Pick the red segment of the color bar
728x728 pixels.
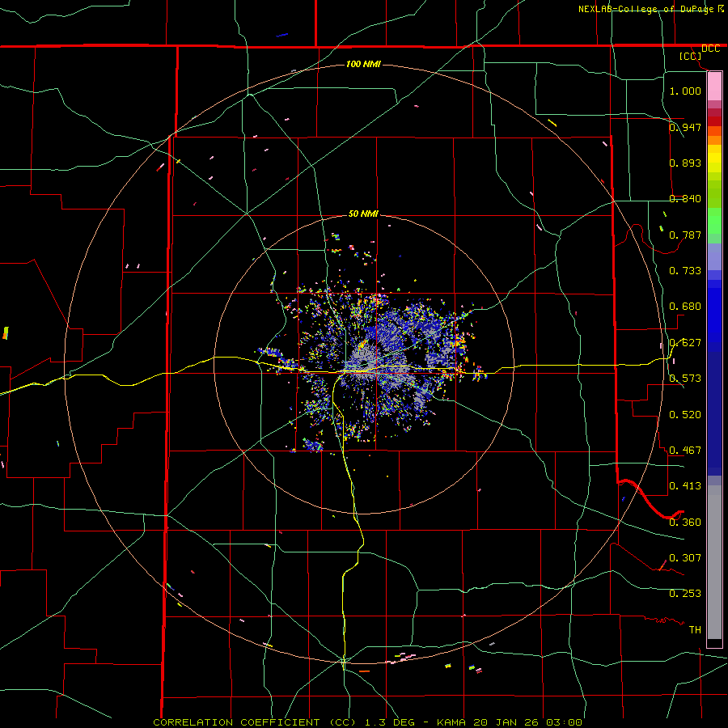[714, 121]
